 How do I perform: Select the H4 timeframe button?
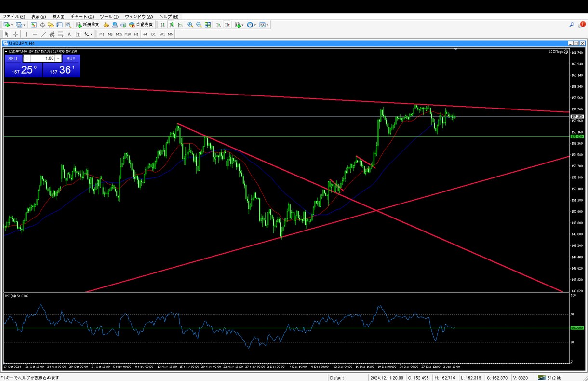[145, 34]
